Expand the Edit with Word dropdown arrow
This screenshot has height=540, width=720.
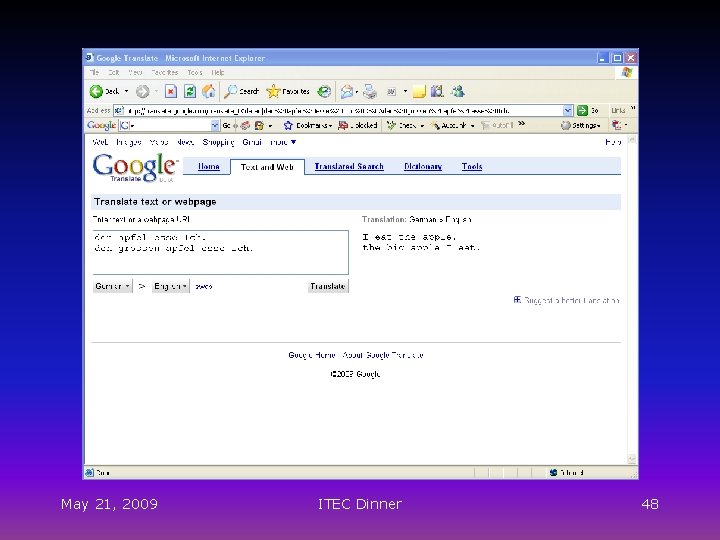pos(405,91)
